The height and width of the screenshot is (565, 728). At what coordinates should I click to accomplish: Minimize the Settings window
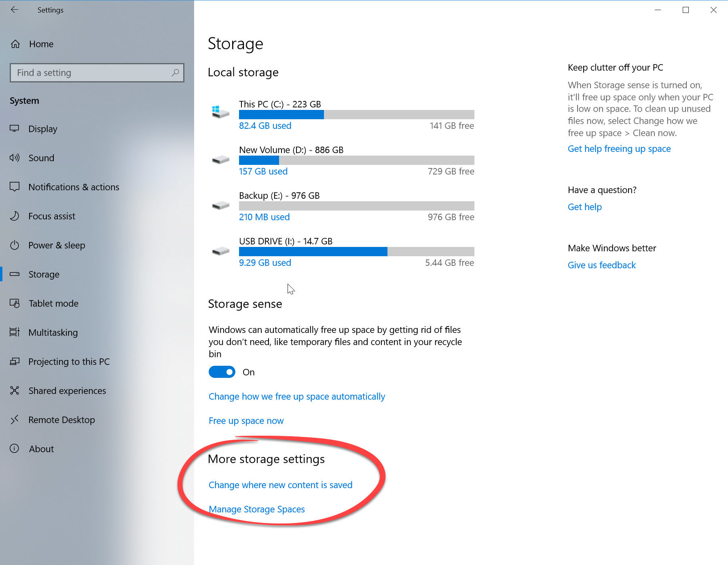tap(658, 10)
